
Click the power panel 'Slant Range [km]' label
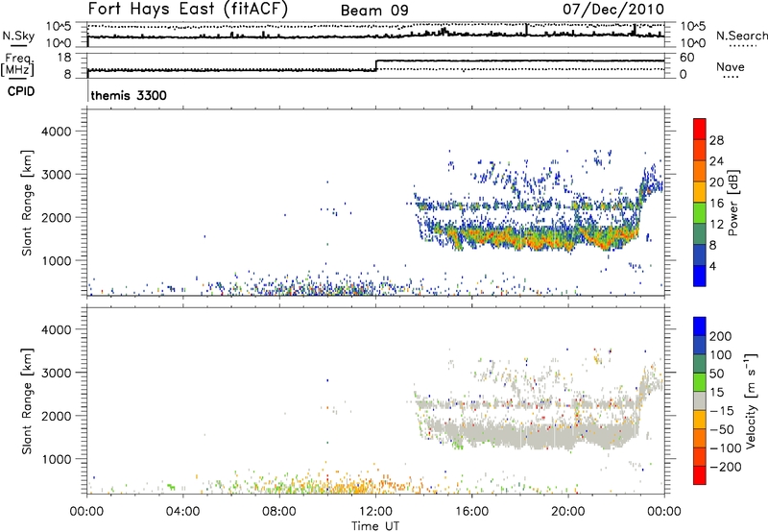pos(27,203)
